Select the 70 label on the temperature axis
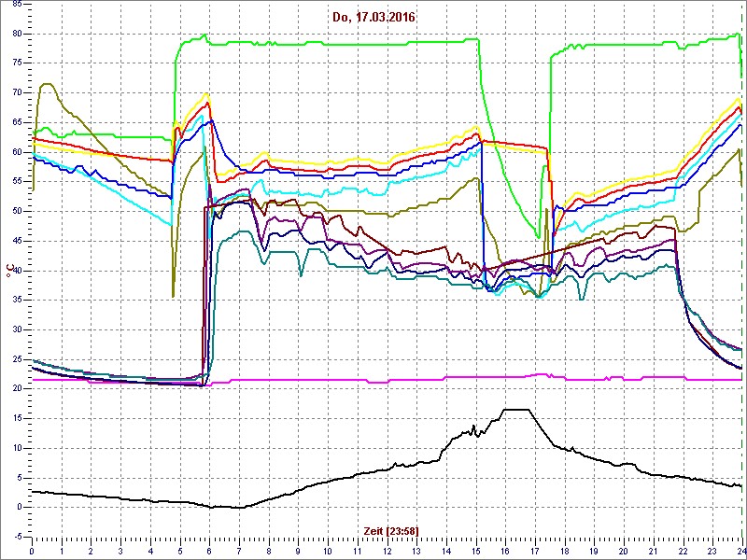The height and width of the screenshot is (560, 747). [16, 92]
